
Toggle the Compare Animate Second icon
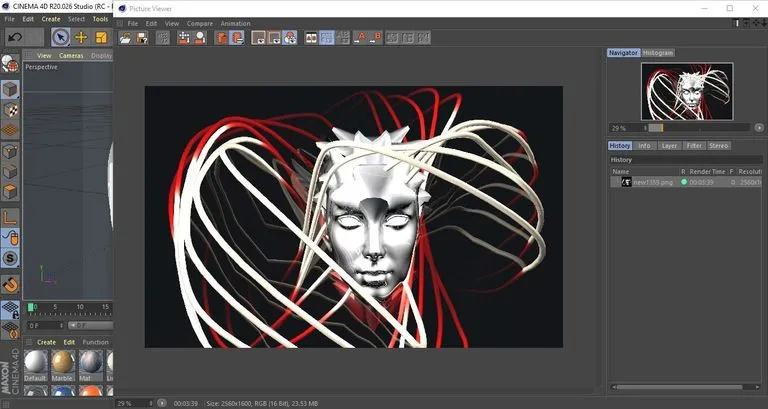pyautogui.click(x=327, y=38)
